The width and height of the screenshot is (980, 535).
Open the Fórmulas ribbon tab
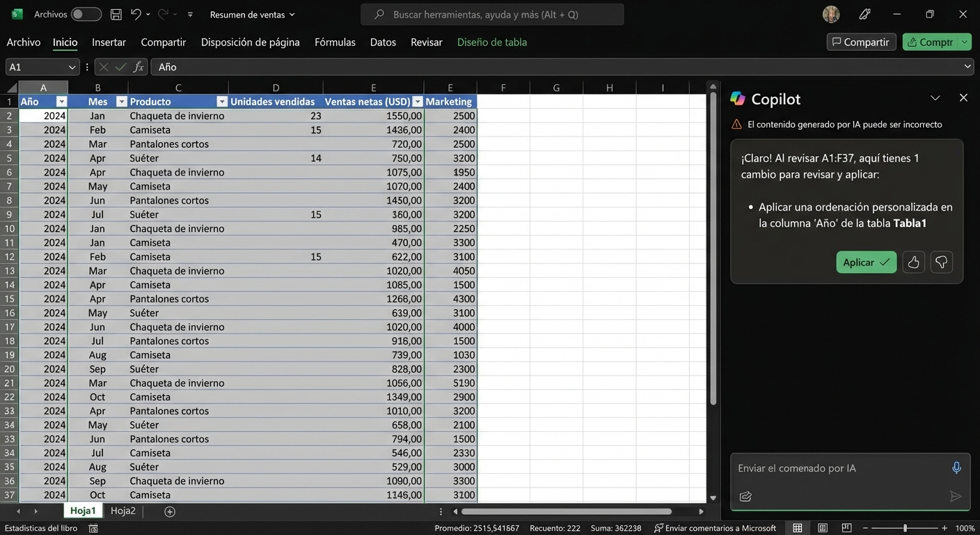(335, 42)
